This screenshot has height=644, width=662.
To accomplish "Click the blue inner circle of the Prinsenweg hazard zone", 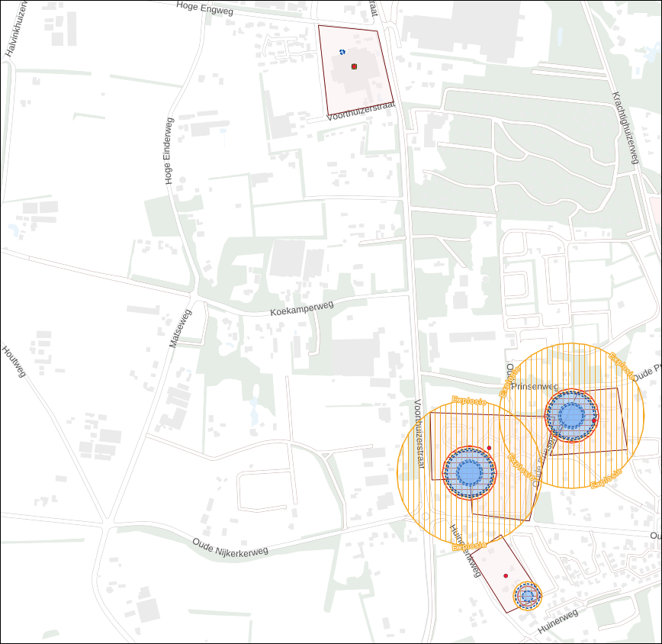I will [x=570, y=417].
